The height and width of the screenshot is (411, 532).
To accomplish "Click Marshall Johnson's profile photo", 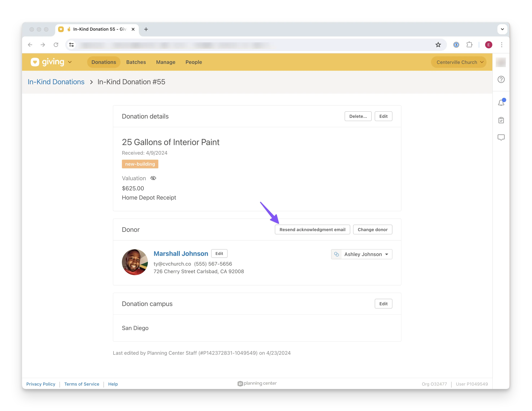I will point(135,262).
